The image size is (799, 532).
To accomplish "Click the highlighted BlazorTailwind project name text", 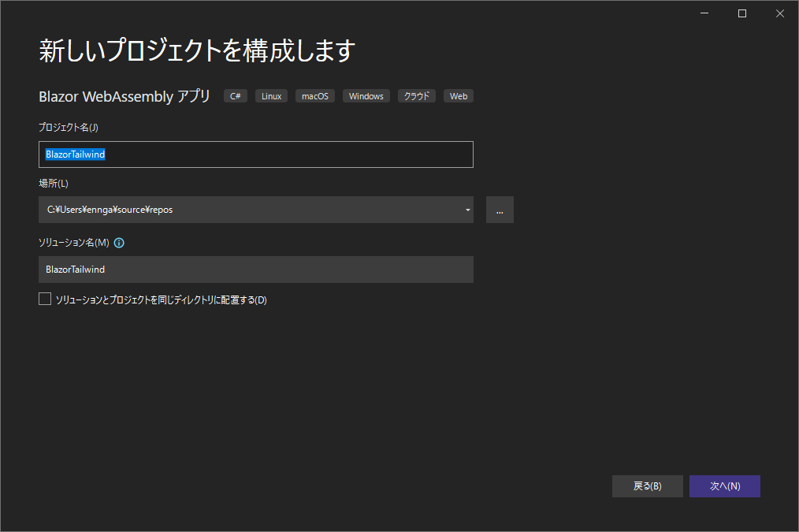I will [75, 154].
